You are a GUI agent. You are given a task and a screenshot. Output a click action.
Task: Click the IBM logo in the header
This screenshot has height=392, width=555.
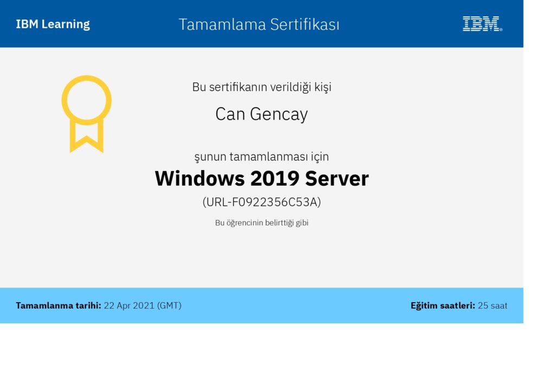[x=482, y=24]
